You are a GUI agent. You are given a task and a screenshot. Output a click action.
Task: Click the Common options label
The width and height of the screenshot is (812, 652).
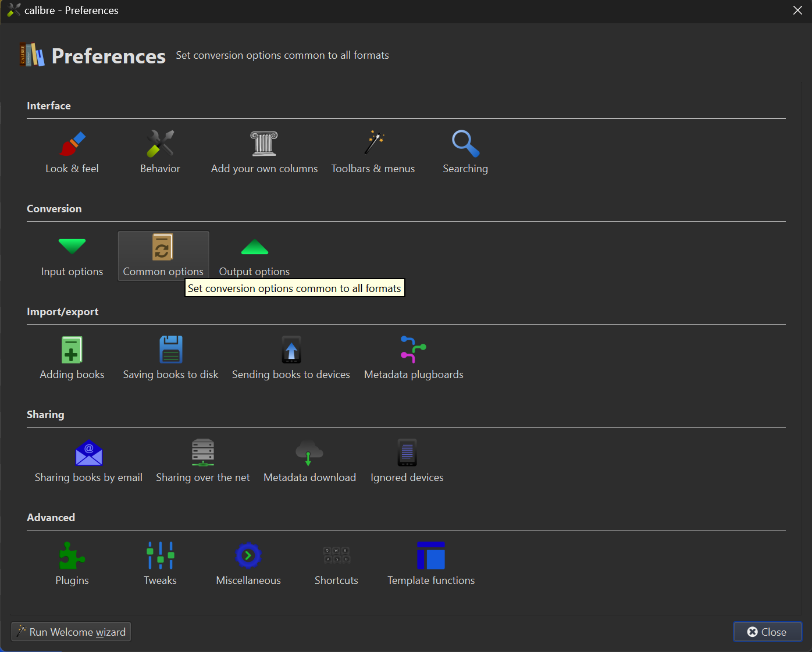163,272
